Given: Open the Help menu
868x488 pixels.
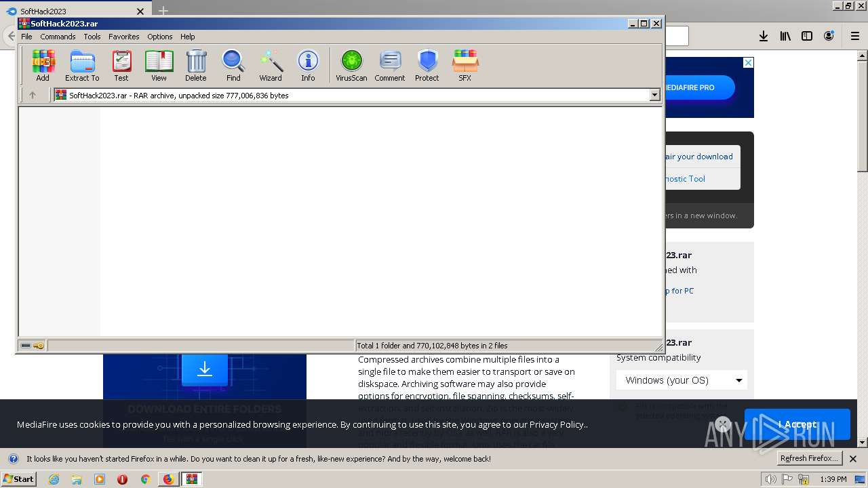Looking at the screenshot, I should pyautogui.click(x=188, y=37).
